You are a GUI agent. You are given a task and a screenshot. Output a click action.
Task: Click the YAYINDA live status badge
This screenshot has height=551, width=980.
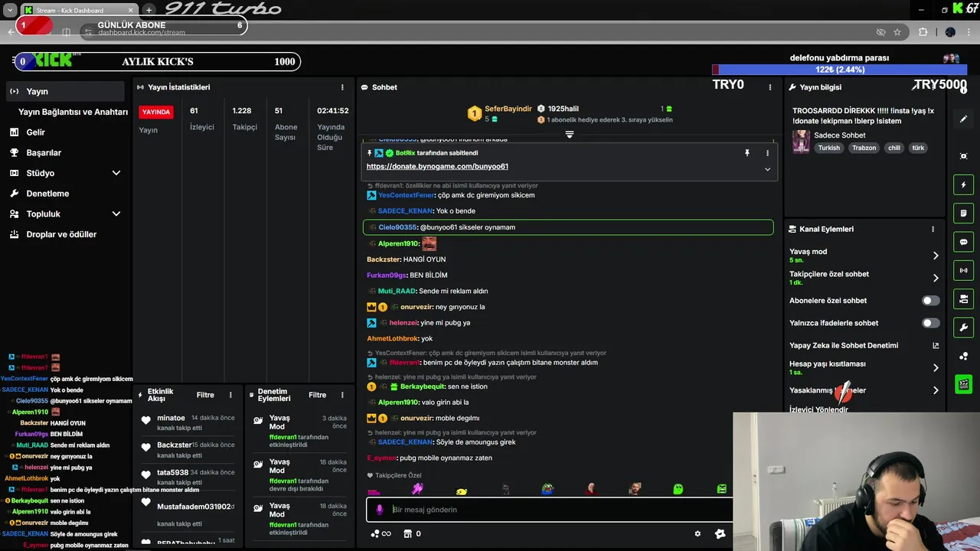pyautogui.click(x=156, y=112)
